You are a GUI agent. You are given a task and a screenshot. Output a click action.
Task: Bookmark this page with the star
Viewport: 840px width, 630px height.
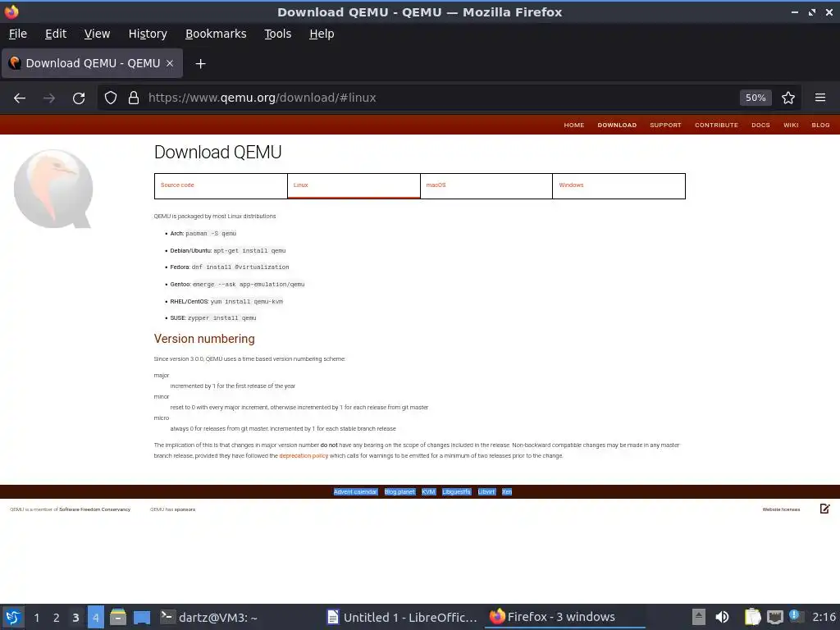[x=788, y=98]
